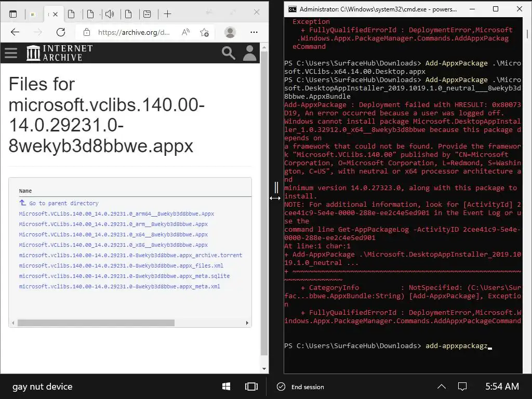Go to Internet Archive home via logo
Viewport: 532px width, 399px height.
(x=60, y=53)
